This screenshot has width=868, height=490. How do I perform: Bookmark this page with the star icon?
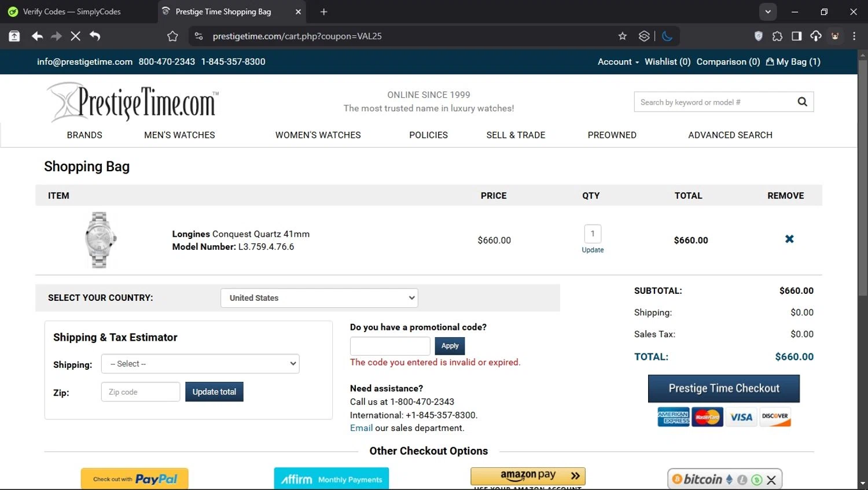coord(623,36)
